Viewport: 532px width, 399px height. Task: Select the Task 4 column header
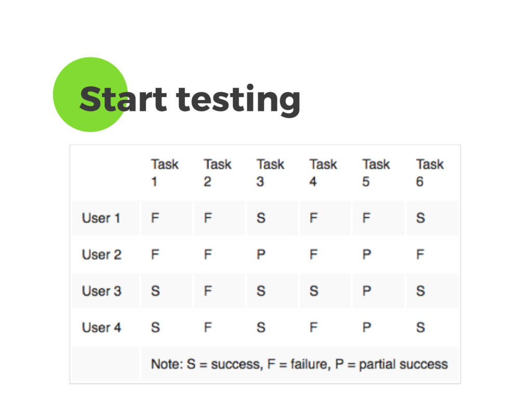(x=324, y=172)
